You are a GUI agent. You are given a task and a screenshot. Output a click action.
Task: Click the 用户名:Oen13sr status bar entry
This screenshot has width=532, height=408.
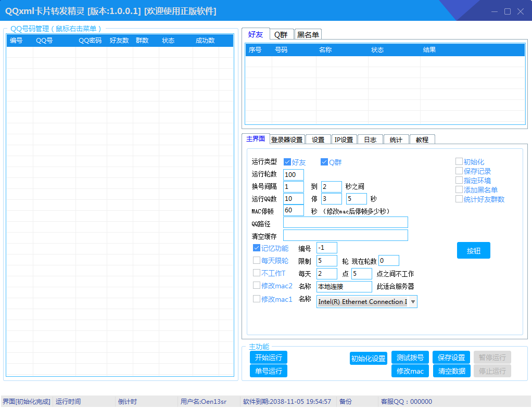coord(204,402)
